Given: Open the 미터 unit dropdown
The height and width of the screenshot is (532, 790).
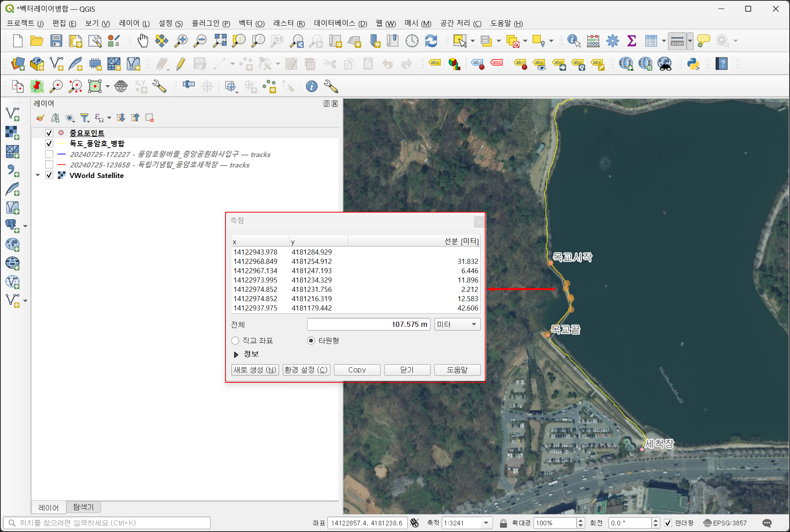Looking at the screenshot, I should (x=457, y=324).
